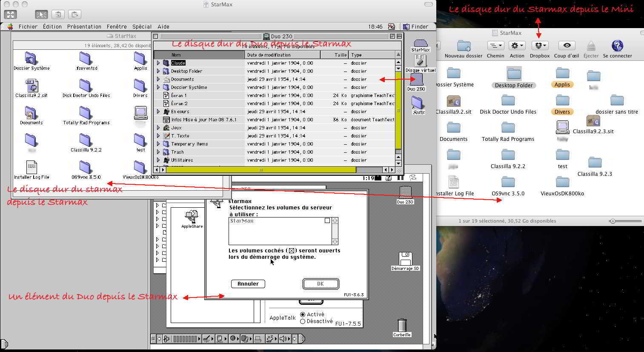Open the Corbeille trash icon
The height and width of the screenshot is (352, 644).
[x=402, y=326]
